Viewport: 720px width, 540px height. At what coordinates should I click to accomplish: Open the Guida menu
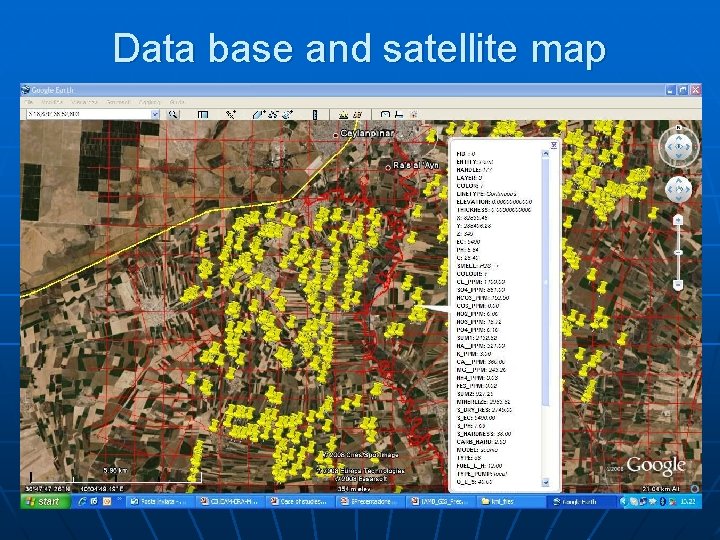pyautogui.click(x=177, y=101)
